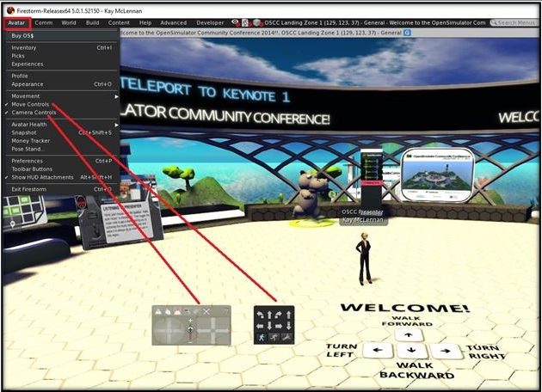542x392 pixels.
Task: Open Money Tracker from the menu
Action: [x=62, y=141]
